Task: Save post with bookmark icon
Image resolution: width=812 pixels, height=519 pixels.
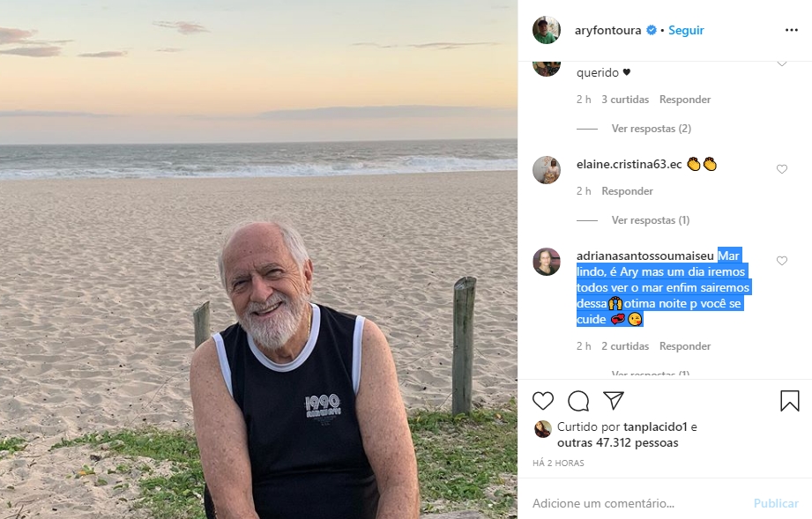Action: (790, 401)
